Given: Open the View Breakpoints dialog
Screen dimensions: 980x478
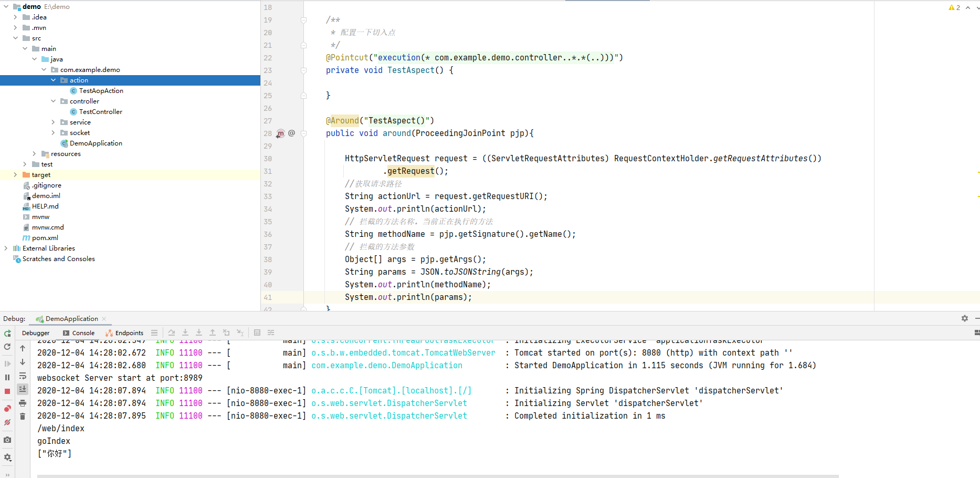Looking at the screenshot, I should [x=7, y=409].
